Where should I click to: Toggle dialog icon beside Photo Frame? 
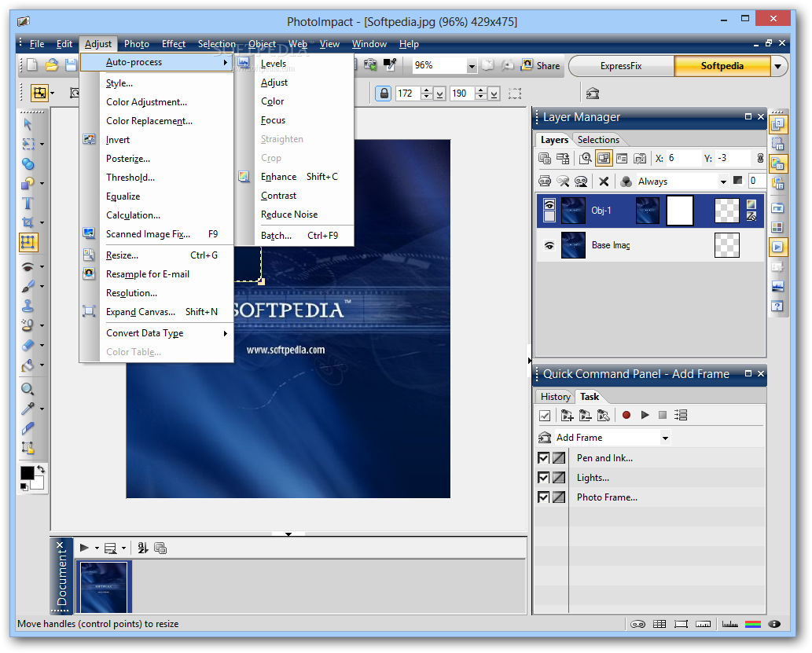(559, 497)
